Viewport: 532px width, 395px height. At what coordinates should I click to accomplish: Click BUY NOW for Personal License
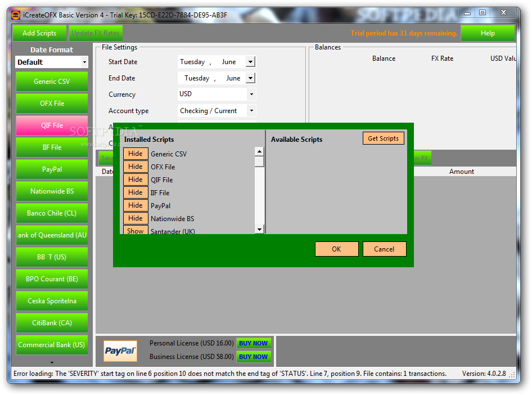tap(254, 343)
